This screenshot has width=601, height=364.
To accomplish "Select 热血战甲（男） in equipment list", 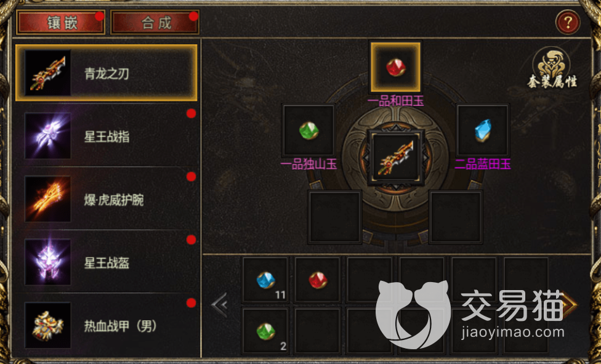I will tap(107, 326).
